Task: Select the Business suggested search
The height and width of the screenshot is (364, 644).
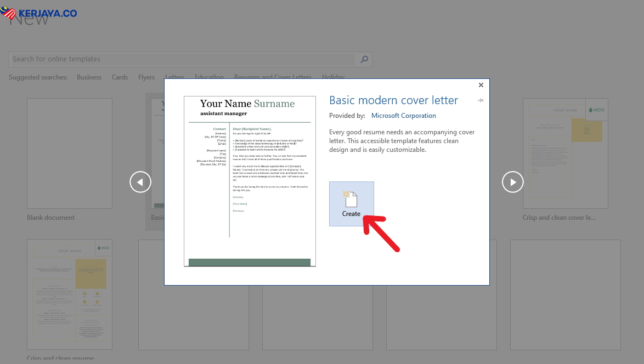Action: coord(89,77)
